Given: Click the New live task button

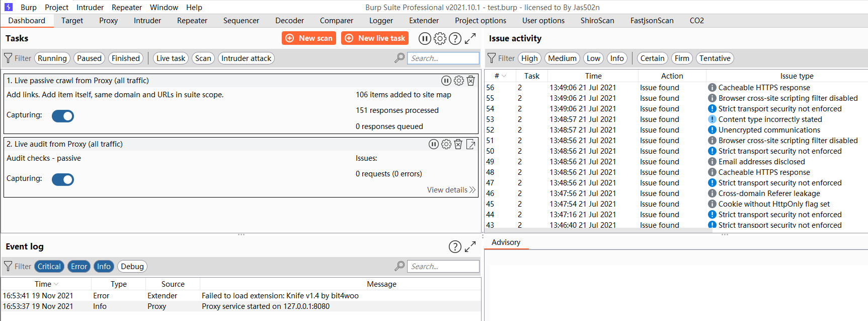Looking at the screenshot, I should pyautogui.click(x=375, y=38).
